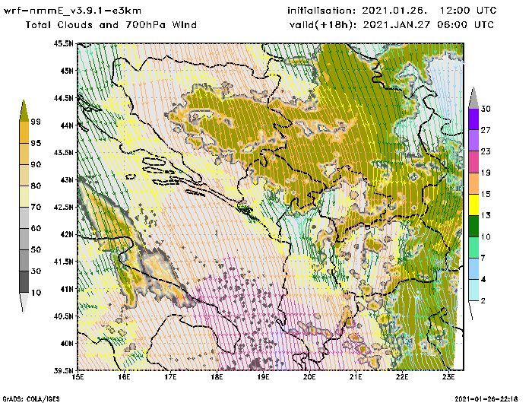Click the '99' value on cloud legend

tap(36, 122)
